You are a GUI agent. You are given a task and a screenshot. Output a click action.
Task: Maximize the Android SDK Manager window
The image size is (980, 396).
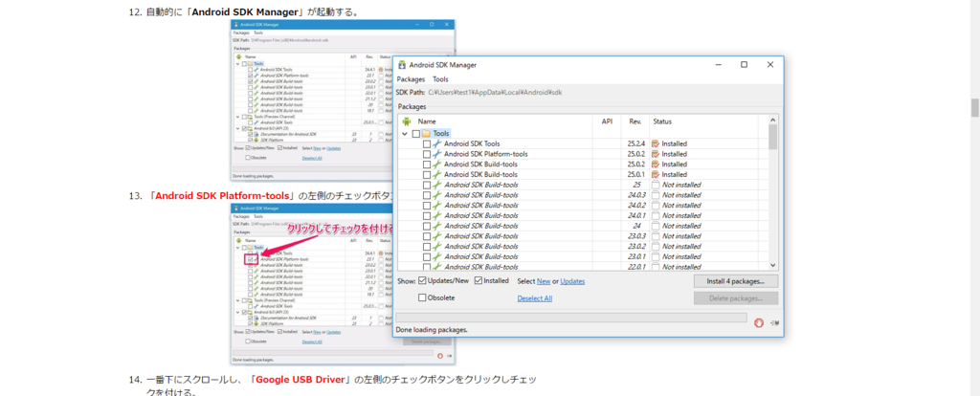(744, 64)
